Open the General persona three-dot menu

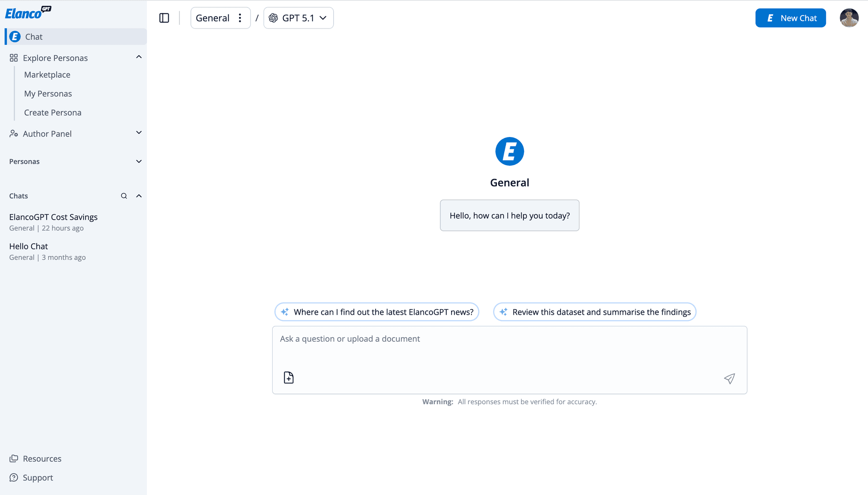tap(240, 18)
